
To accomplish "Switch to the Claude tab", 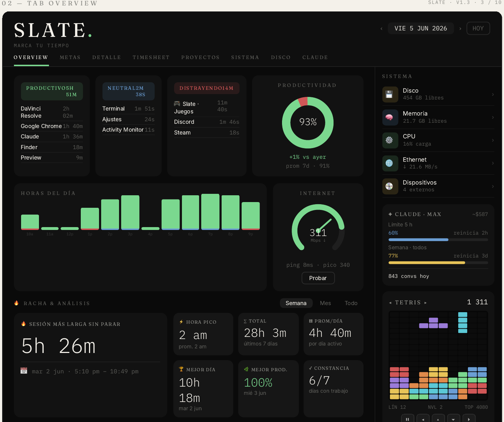I will (x=315, y=58).
